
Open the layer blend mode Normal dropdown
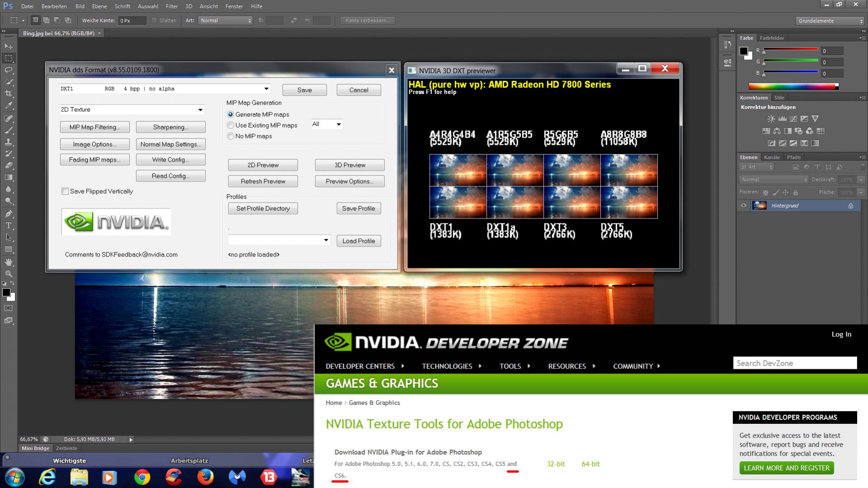pos(773,180)
